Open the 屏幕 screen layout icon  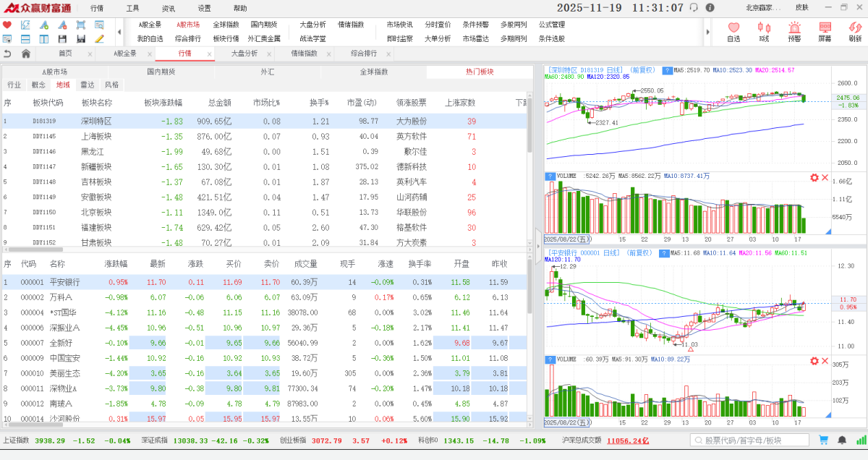[x=825, y=31]
